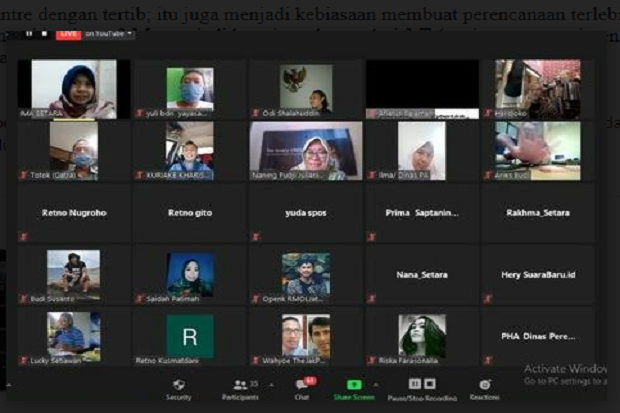Click the muted mic icon on Hery SuaraBaru.id tile
Image resolution: width=620 pixels, height=413 pixels.
pyautogui.click(x=488, y=299)
